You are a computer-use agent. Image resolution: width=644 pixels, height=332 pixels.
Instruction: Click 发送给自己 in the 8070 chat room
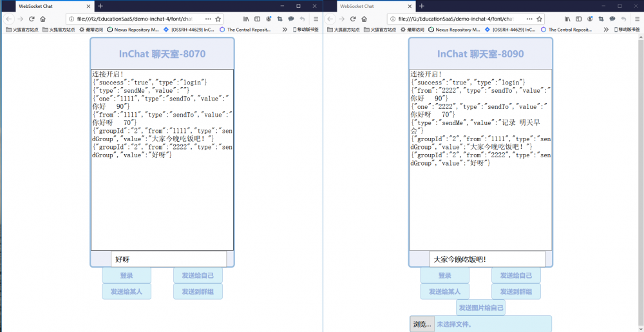pos(198,275)
